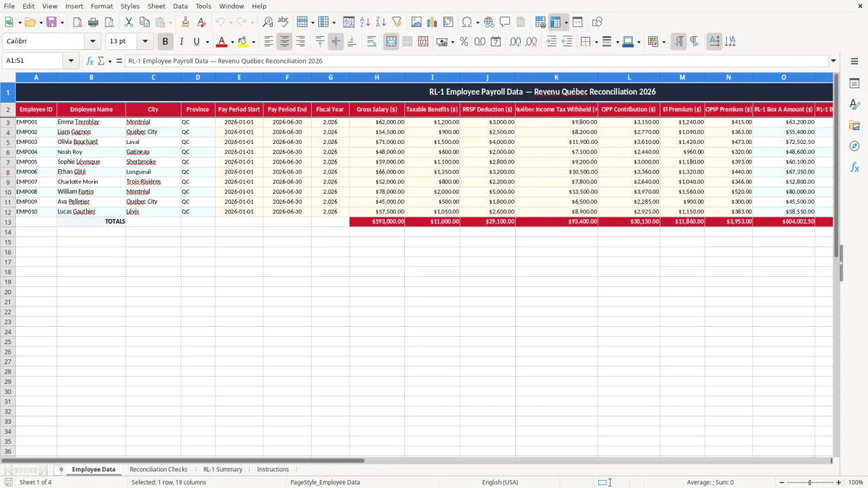The height and width of the screenshot is (488, 868).
Task: Click Delete Decimal Place
Action: click(531, 42)
